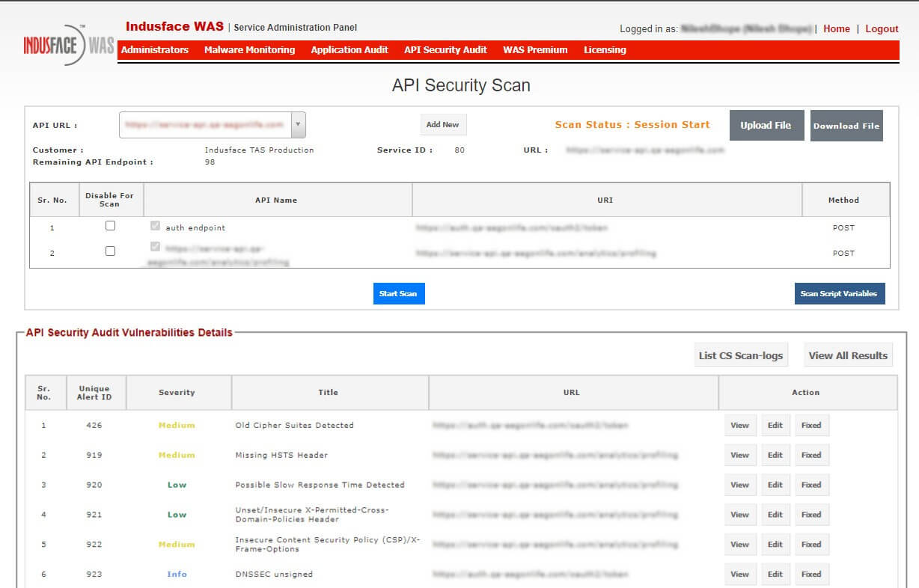Open the Licensing menu
Image resolution: width=919 pixels, height=588 pixels.
click(x=605, y=50)
